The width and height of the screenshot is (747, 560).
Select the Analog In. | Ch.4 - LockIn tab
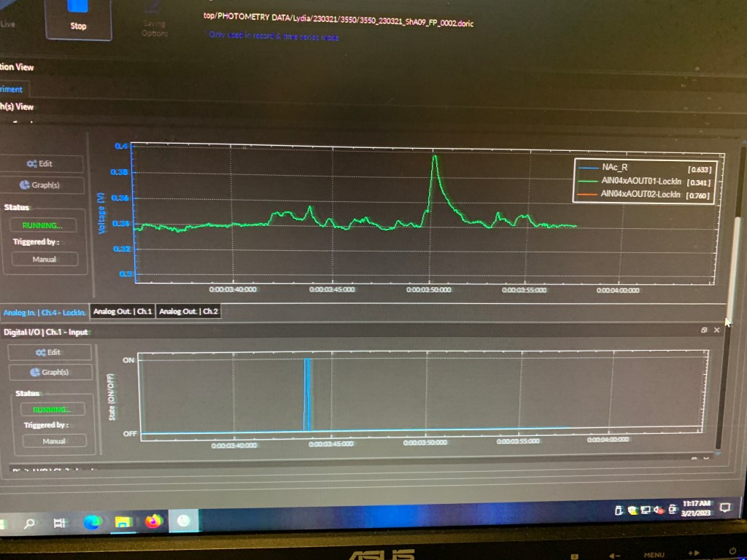[44, 313]
